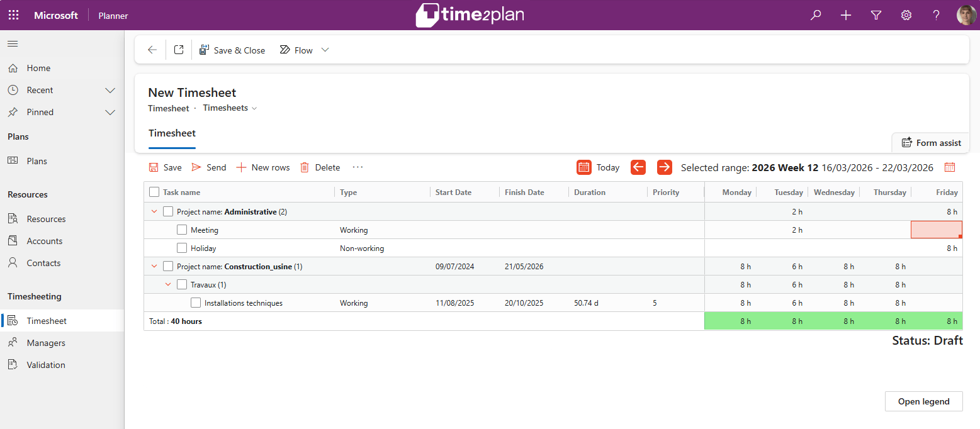Click the Today calendar icon
980x429 pixels.
[584, 167]
